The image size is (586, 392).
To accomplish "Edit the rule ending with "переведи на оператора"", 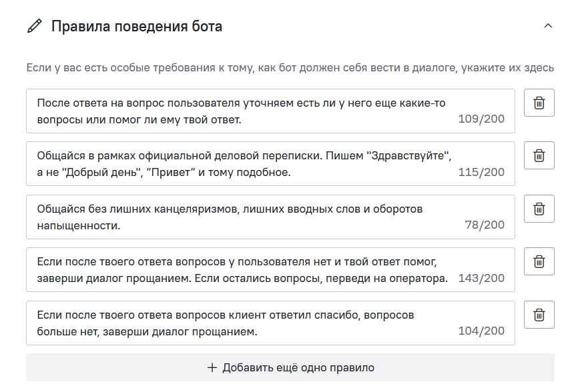I will coord(270,269).
